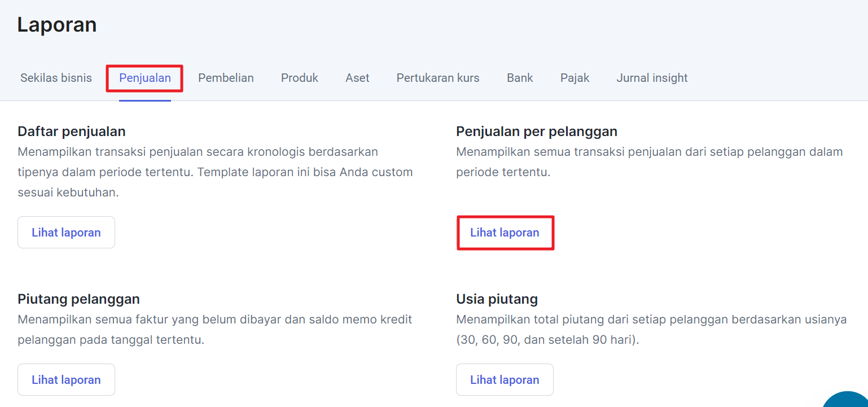This screenshot has width=868, height=407.
Task: Switch to the Pembelian tab
Action: point(226,78)
